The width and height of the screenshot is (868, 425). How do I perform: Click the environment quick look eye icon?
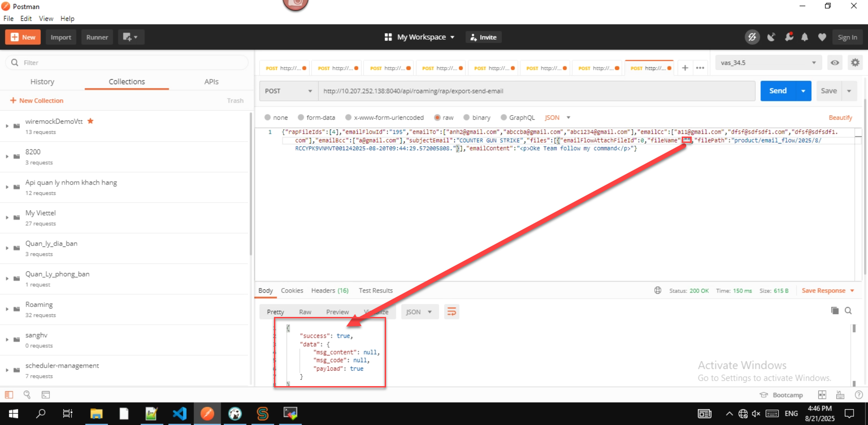coord(835,63)
